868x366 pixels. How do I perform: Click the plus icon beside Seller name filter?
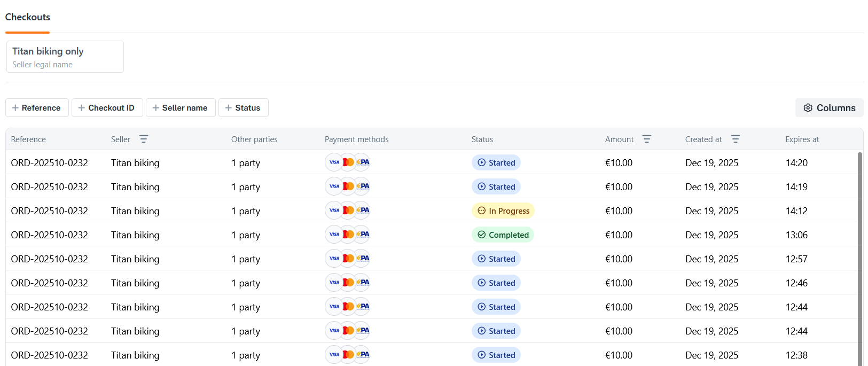point(155,108)
